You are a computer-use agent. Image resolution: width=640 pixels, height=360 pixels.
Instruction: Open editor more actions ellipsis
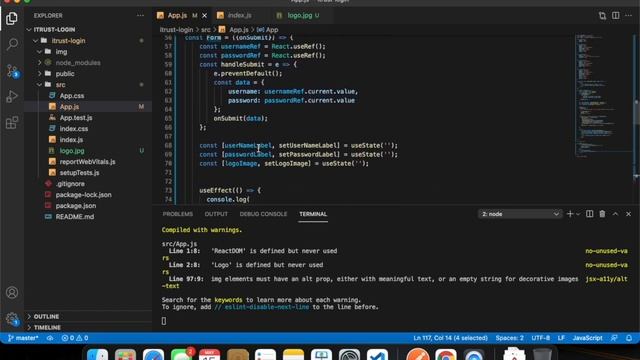coord(629,16)
